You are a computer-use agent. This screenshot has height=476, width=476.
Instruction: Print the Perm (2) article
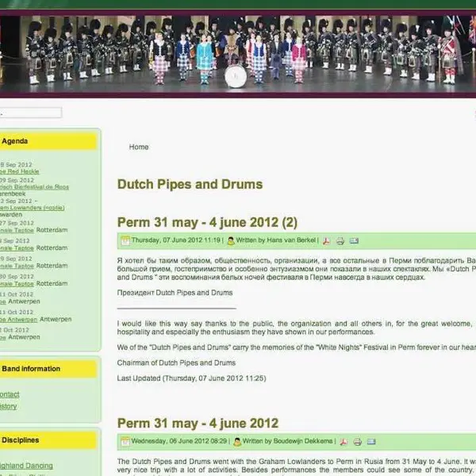coord(340,240)
